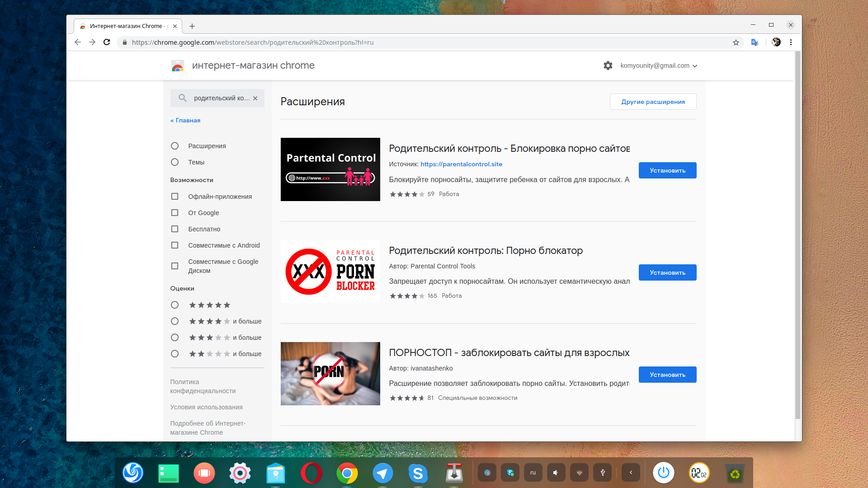
Task: Open Подробнее об Интернет-магазине Chrome link
Action: (208, 428)
